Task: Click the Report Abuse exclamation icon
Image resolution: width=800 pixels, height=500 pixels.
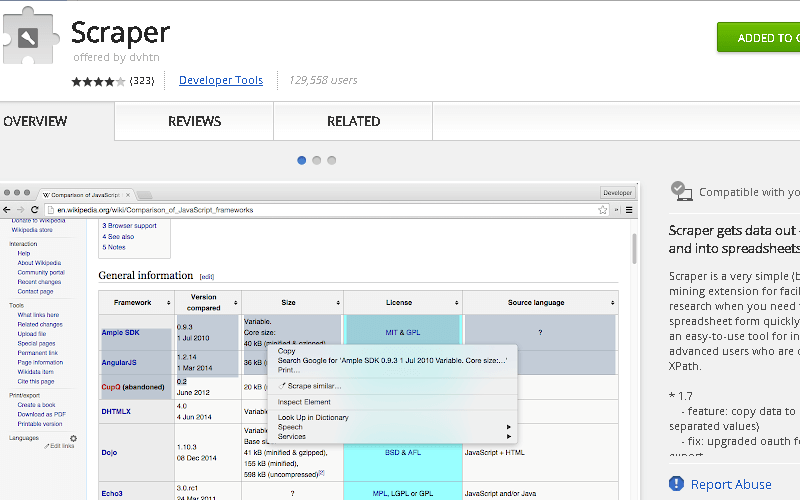Action: coord(677,483)
